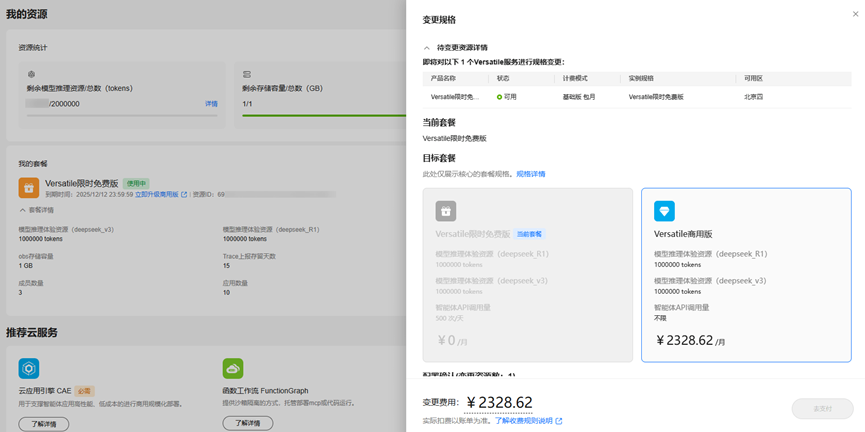Open 了解收费规则说明 link
Viewport: 865px width, 432px height.
click(x=524, y=421)
